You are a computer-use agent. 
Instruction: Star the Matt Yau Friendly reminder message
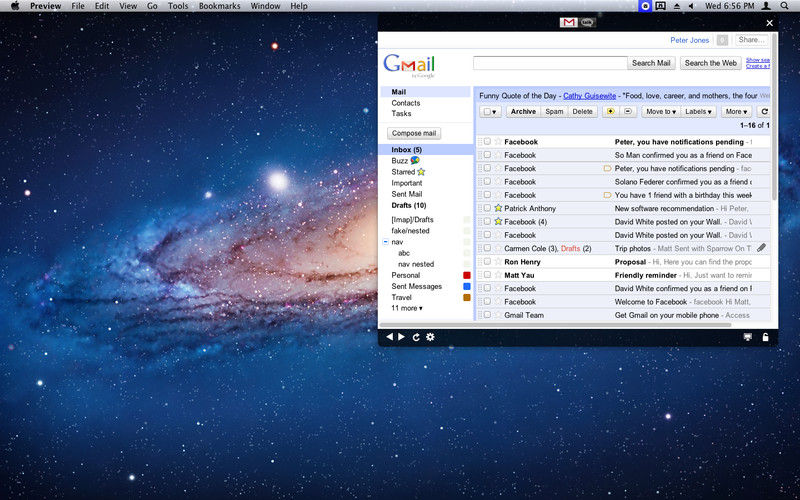(x=498, y=274)
